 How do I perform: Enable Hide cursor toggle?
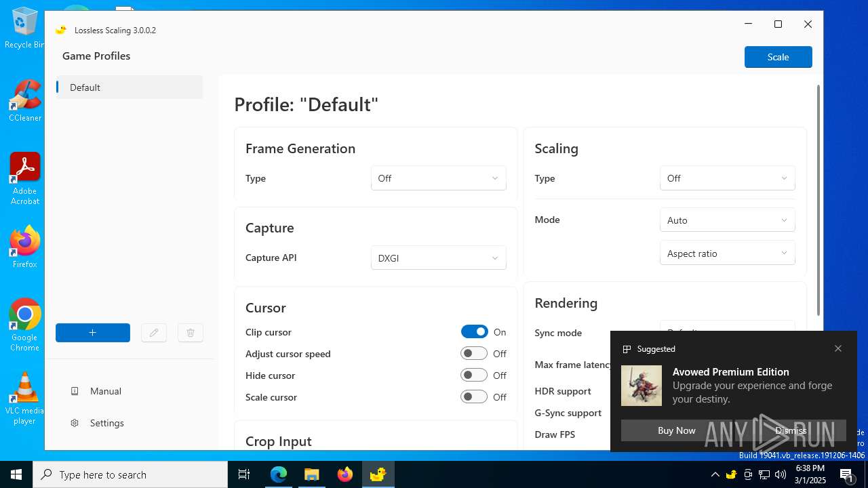(x=474, y=375)
